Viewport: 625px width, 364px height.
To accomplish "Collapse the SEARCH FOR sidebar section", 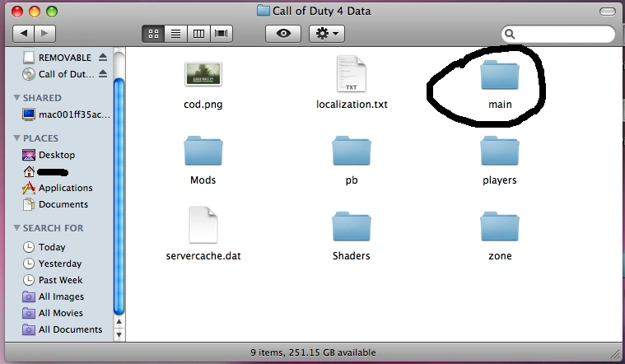I will pos(16,227).
